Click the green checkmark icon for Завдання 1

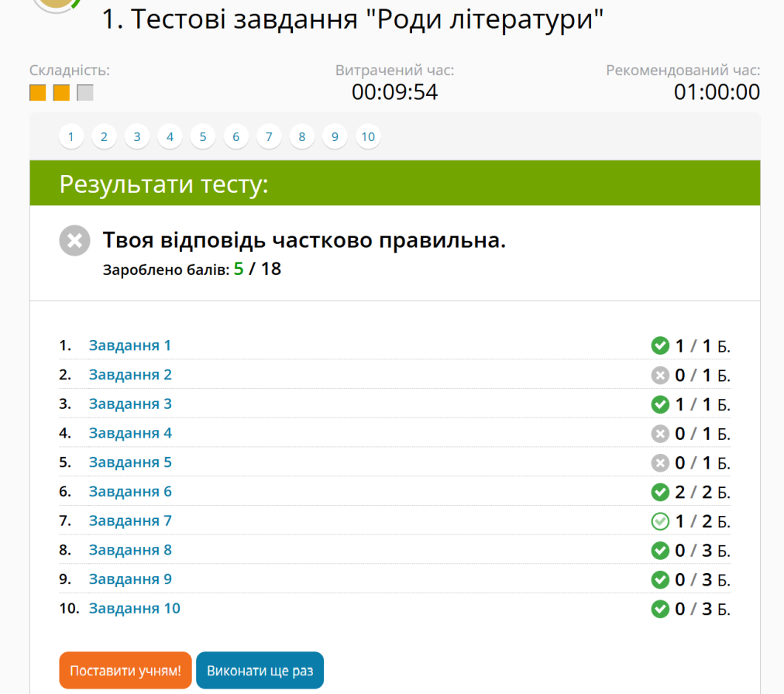click(660, 345)
